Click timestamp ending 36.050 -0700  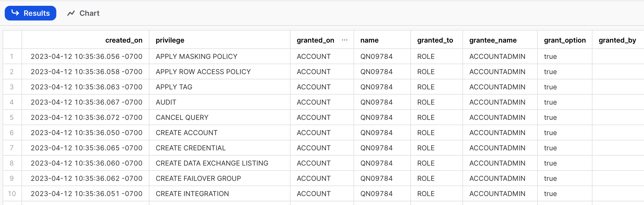tap(87, 133)
